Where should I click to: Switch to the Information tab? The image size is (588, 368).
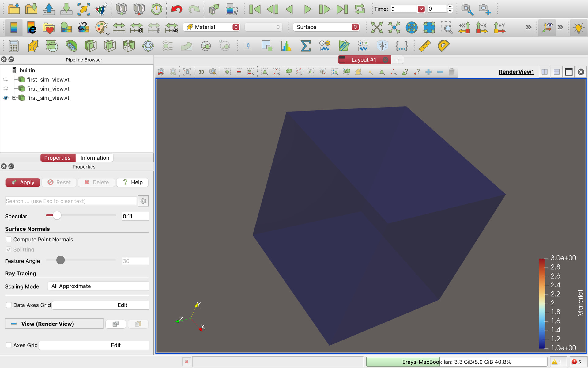(95, 158)
